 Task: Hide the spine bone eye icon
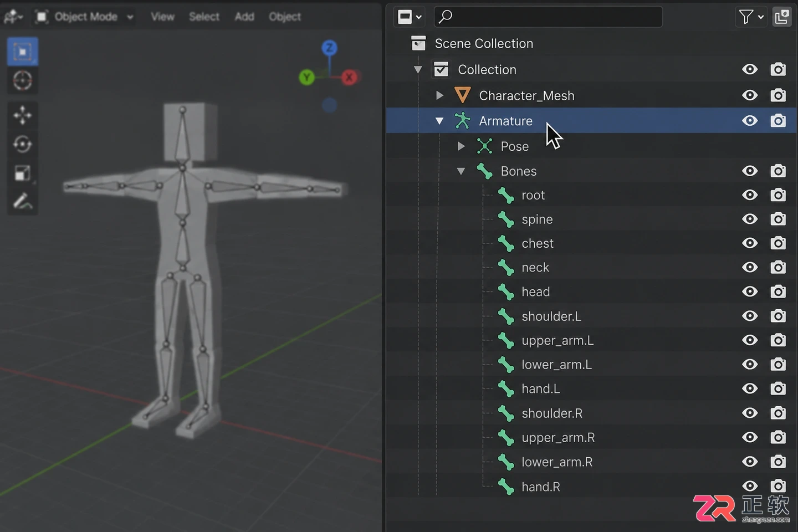[750, 219]
